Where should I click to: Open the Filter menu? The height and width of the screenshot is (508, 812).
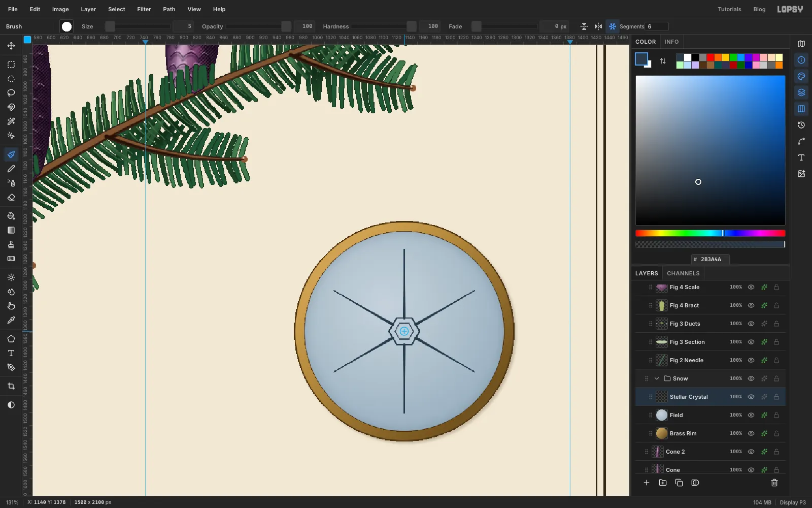pos(144,9)
